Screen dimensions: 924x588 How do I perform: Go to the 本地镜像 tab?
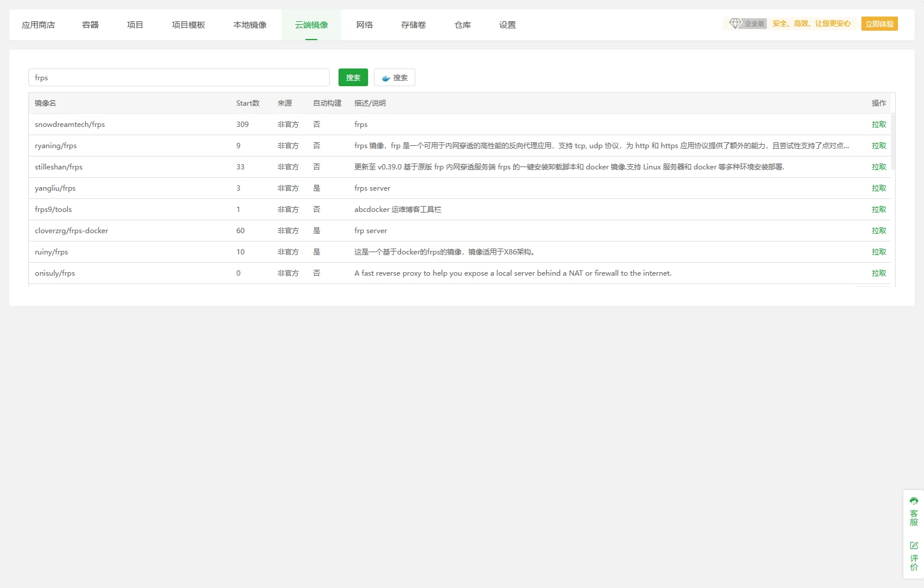point(250,25)
